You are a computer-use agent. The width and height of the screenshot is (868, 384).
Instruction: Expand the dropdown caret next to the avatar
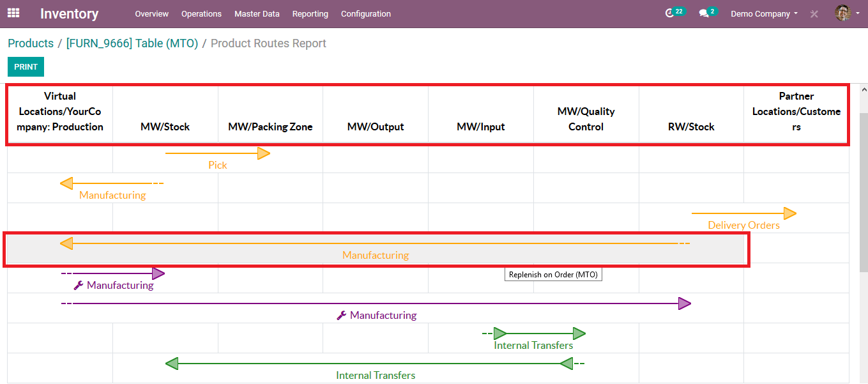pos(858,13)
